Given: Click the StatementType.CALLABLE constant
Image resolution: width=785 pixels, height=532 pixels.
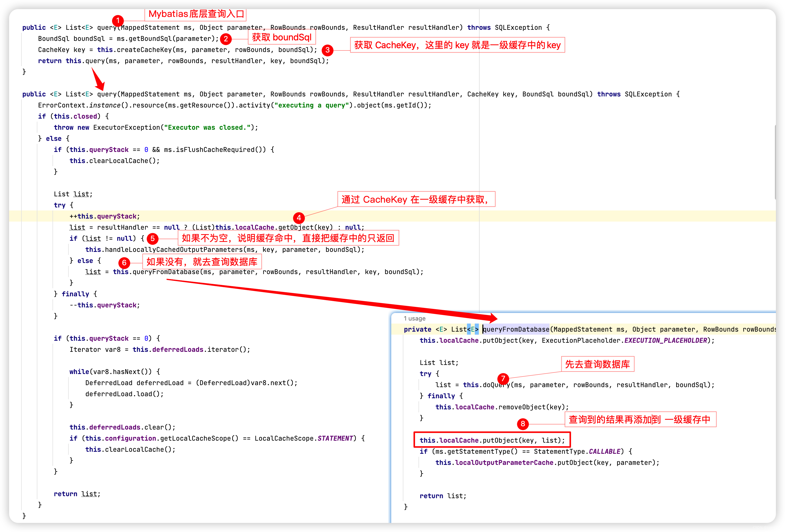Looking at the screenshot, I should point(577,451).
